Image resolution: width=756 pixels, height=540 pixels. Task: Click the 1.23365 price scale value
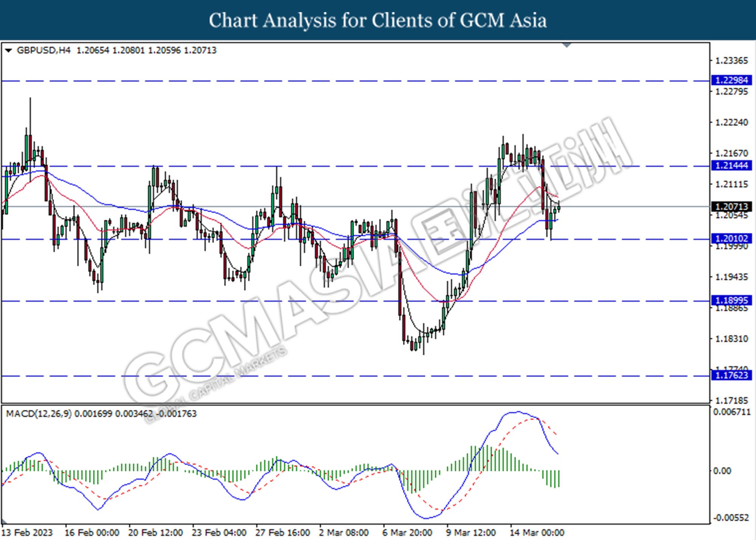click(x=732, y=61)
